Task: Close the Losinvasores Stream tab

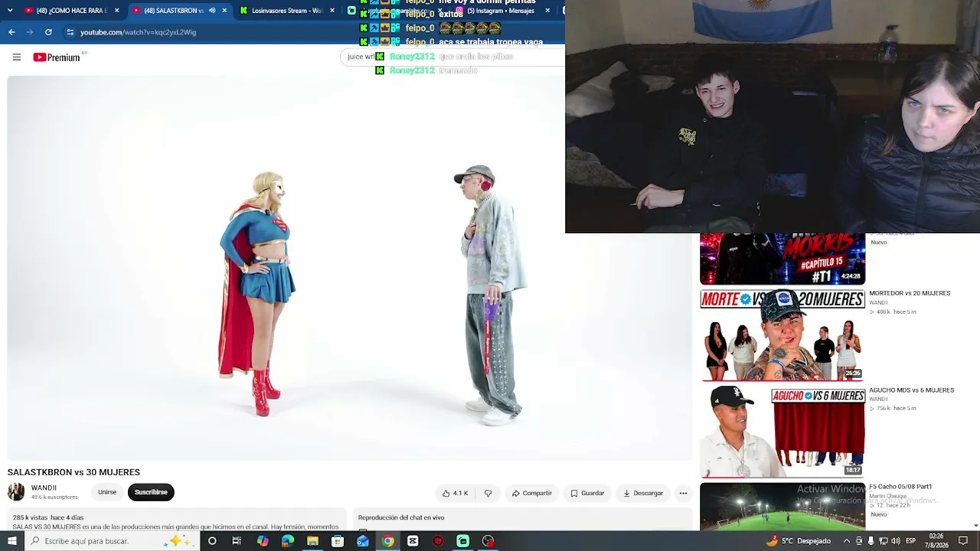Action: [332, 11]
